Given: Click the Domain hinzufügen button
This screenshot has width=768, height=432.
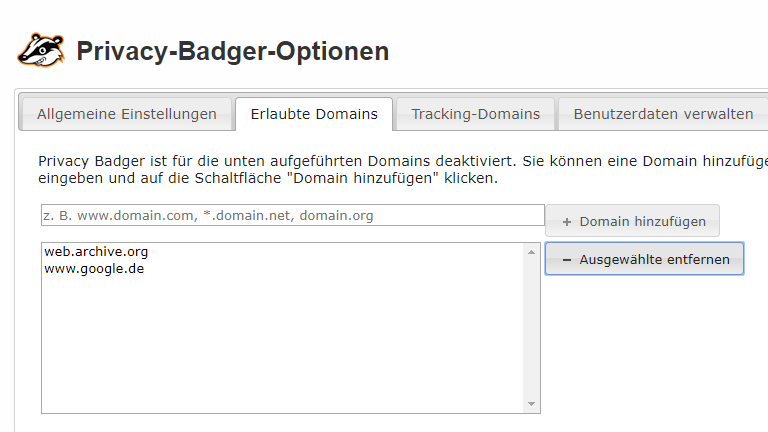Looking at the screenshot, I should coord(632,222).
